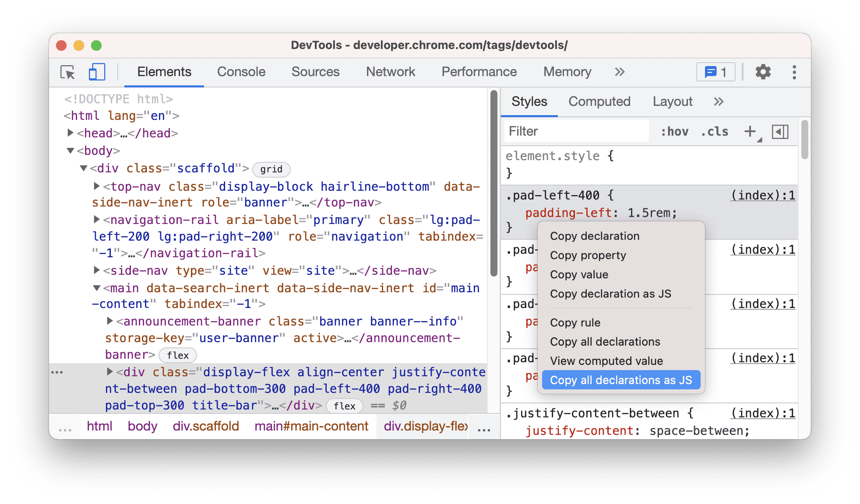Click the Elements panel tab
The height and width of the screenshot is (504, 860).
click(165, 71)
